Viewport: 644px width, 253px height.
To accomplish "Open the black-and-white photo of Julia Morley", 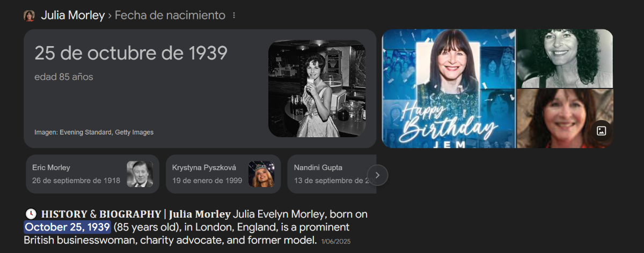I will [x=317, y=88].
